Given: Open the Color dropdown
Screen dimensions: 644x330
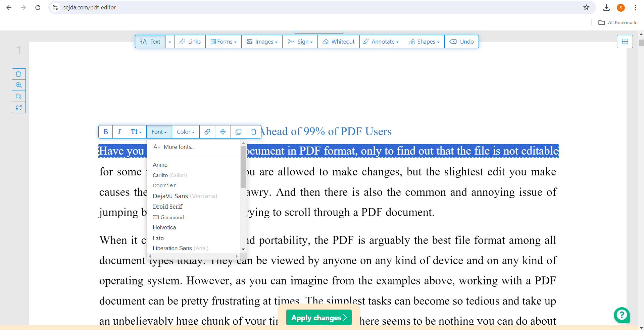Looking at the screenshot, I should click(x=186, y=132).
